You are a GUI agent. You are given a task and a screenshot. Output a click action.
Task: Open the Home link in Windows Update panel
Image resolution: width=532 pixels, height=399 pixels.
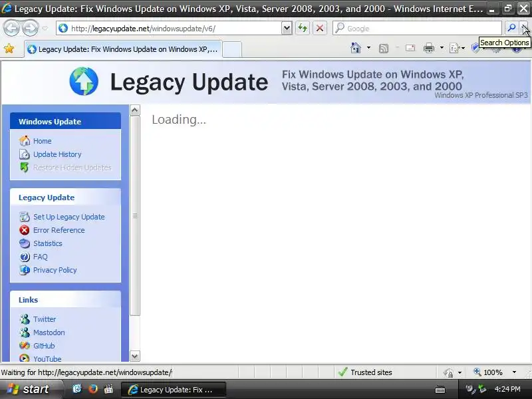click(x=42, y=141)
